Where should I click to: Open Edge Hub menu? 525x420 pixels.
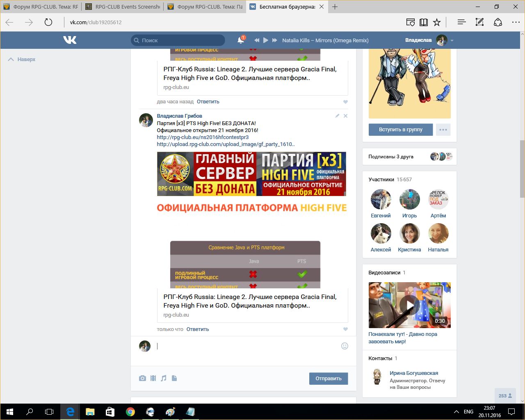(x=461, y=22)
